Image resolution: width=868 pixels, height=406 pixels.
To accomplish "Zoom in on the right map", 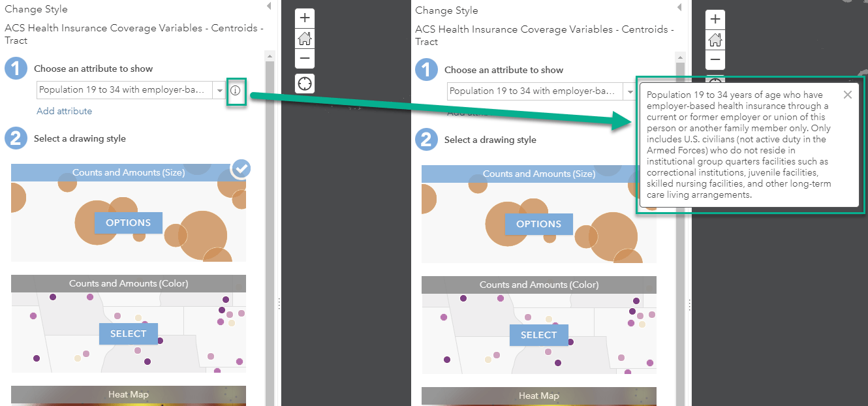I will [715, 20].
